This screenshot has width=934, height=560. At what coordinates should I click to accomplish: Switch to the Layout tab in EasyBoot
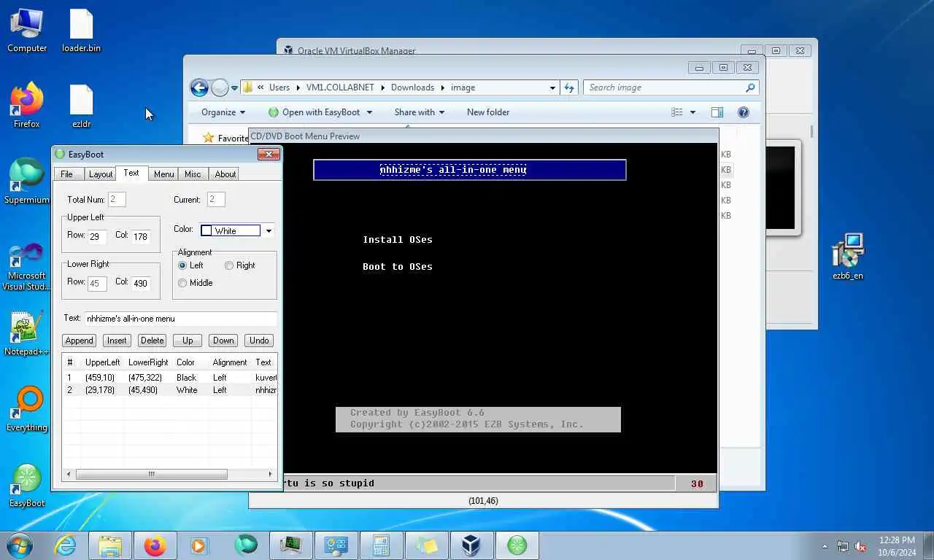(x=101, y=174)
